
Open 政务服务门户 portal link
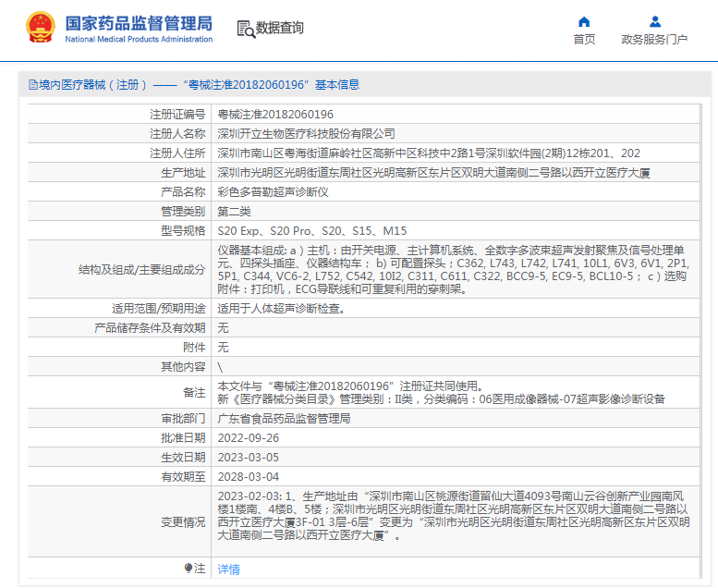654,40
